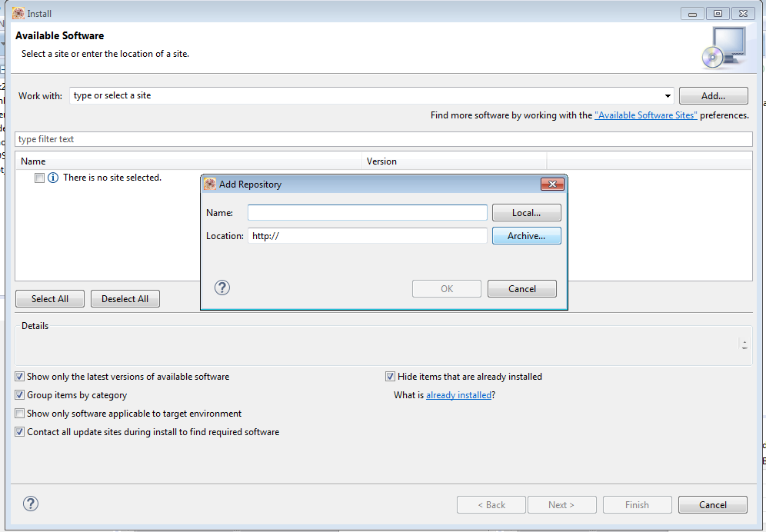
Task: Focus the repository Name text field
Action: pyautogui.click(x=368, y=213)
